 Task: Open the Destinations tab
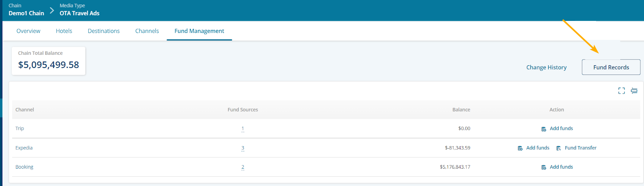tap(104, 31)
